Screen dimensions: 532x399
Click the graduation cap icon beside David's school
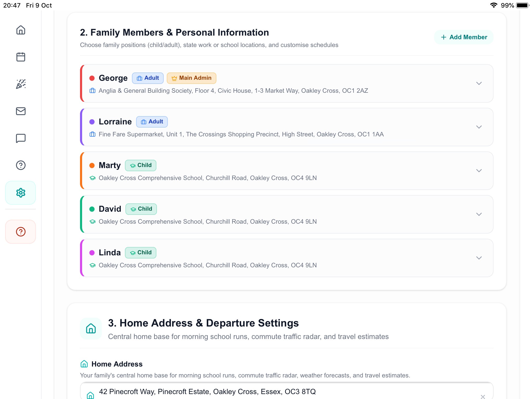[92, 222]
